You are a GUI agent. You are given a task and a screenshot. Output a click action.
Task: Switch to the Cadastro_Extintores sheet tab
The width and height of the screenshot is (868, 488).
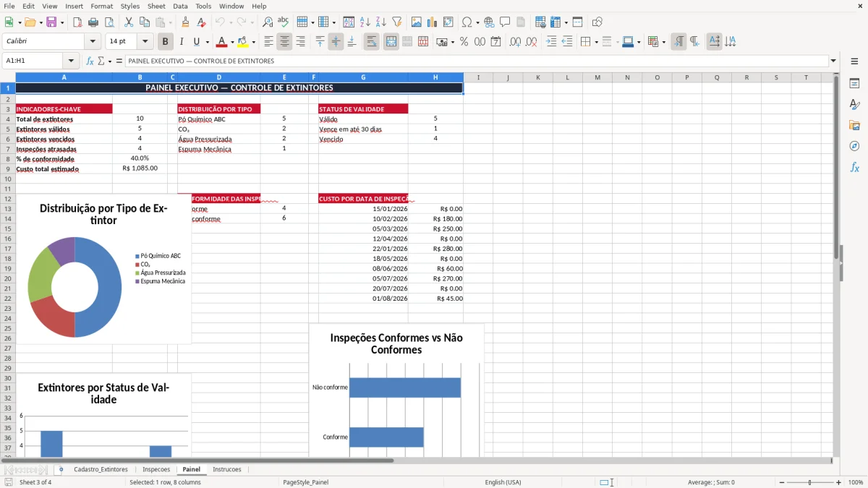click(101, 469)
